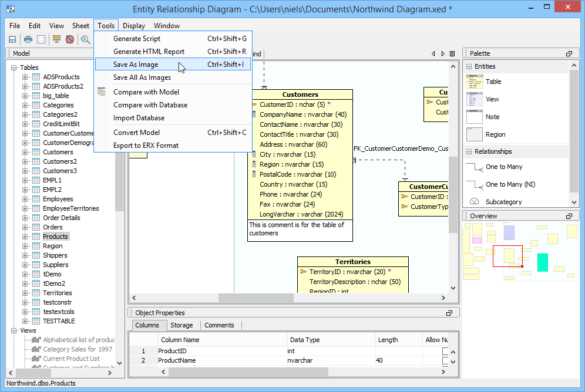Select the Suppliers table in tree

56,265
